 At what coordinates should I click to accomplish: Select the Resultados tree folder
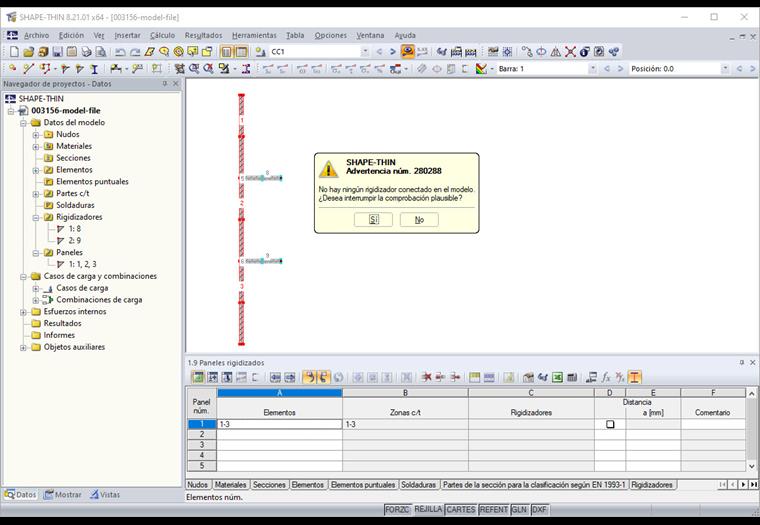tap(63, 323)
